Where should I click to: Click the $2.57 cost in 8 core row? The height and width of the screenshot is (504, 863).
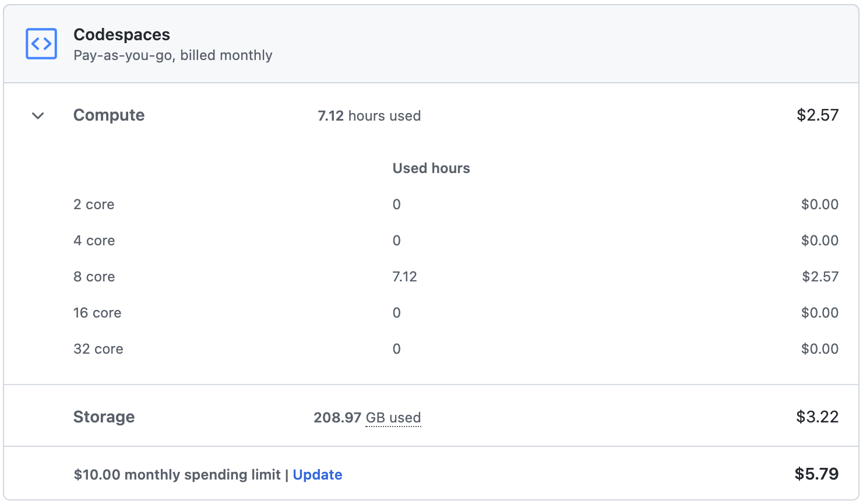click(820, 277)
